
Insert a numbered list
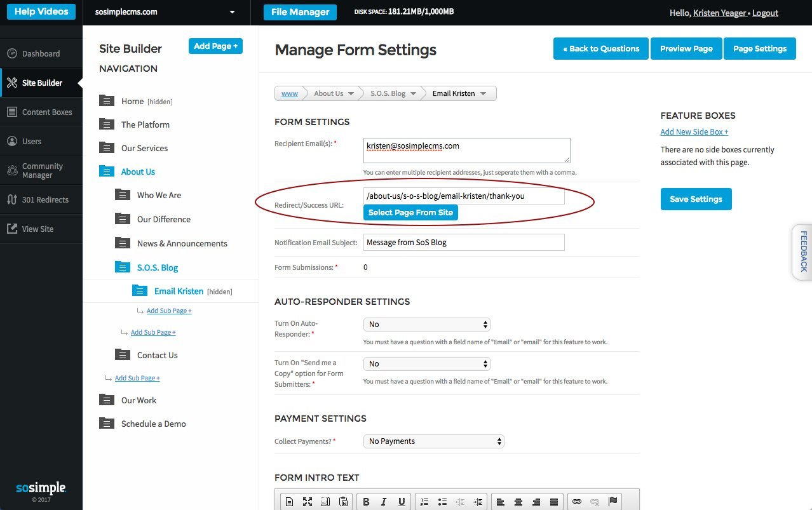(425, 502)
